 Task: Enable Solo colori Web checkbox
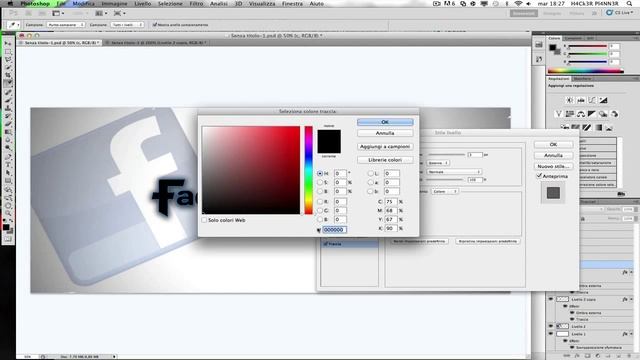[204, 220]
